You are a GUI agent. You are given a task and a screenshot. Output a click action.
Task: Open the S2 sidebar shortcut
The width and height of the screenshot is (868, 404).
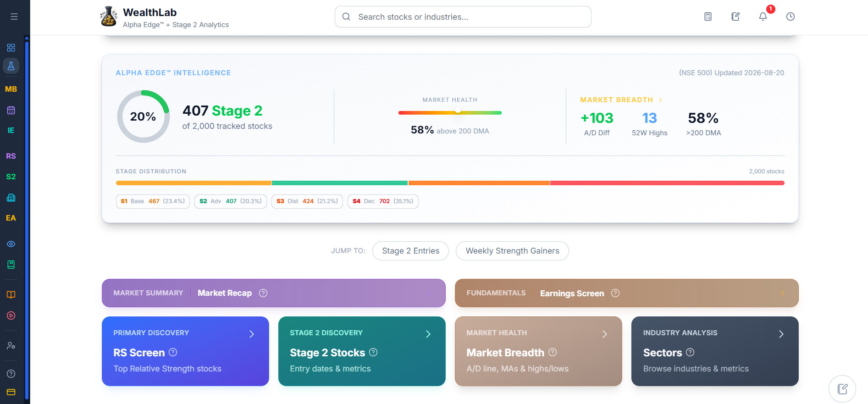pos(11,177)
